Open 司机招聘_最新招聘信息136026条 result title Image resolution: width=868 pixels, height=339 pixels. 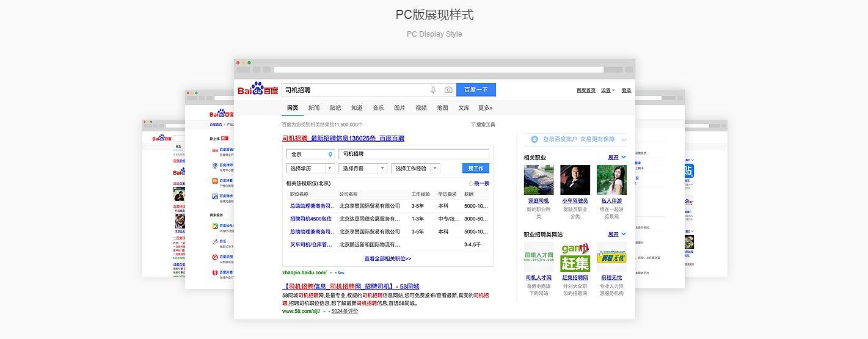(x=343, y=139)
